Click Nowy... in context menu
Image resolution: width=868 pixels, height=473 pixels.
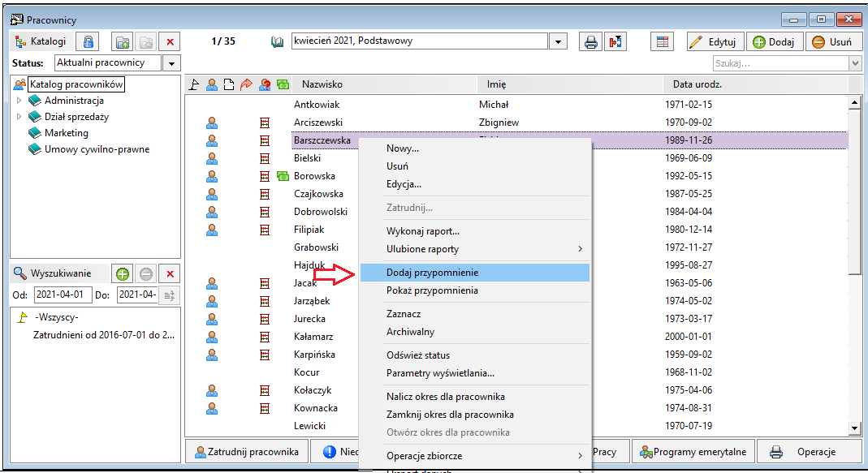click(x=475, y=148)
